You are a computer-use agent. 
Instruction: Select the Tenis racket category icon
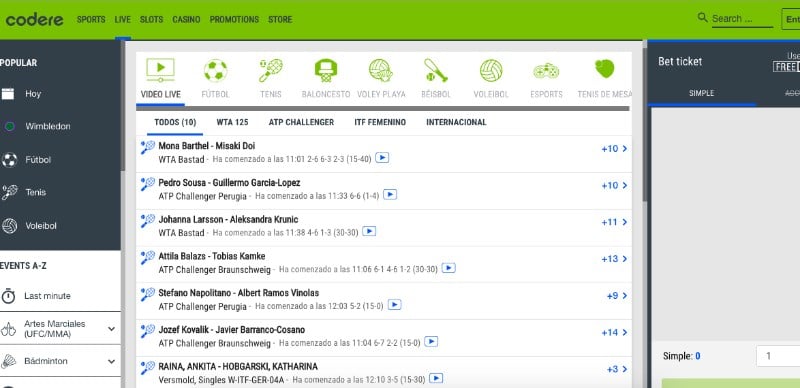[x=270, y=70]
